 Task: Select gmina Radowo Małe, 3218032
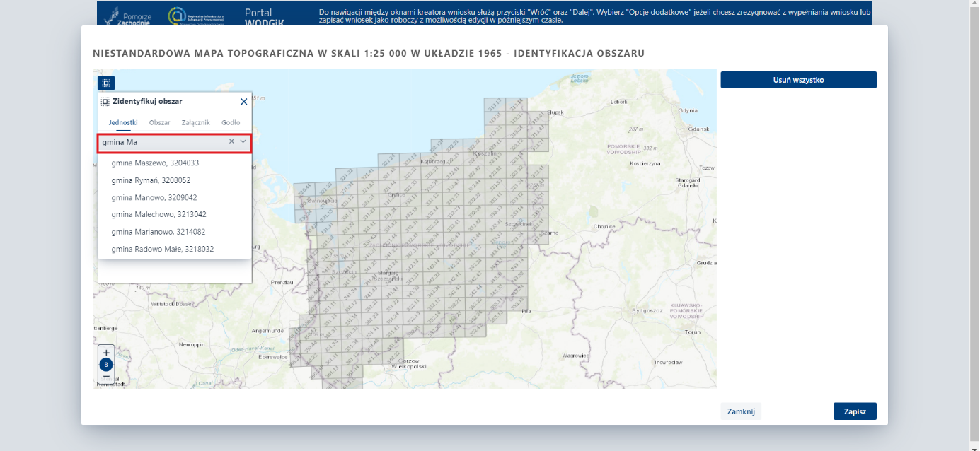(x=163, y=249)
